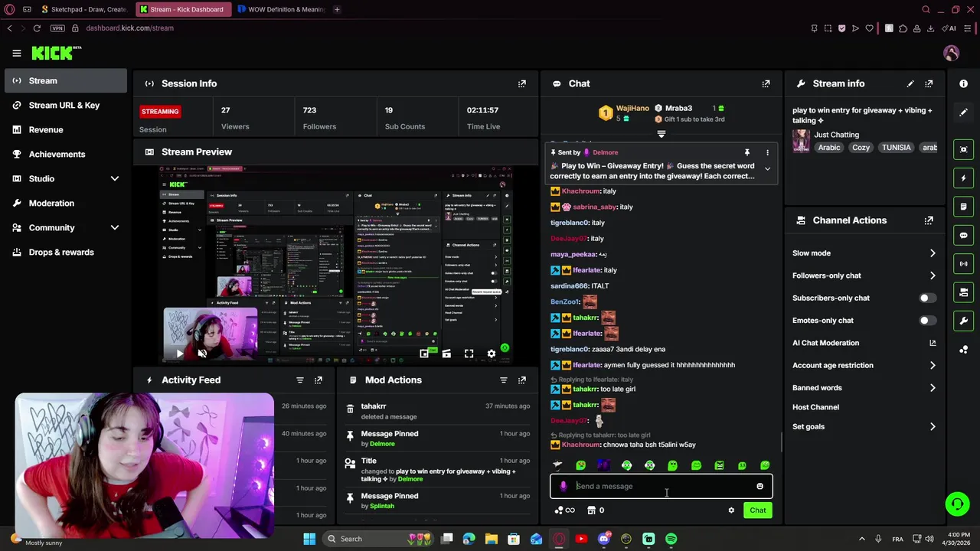
Task: Collapse the chat leaderboard arrow
Action: (661, 134)
